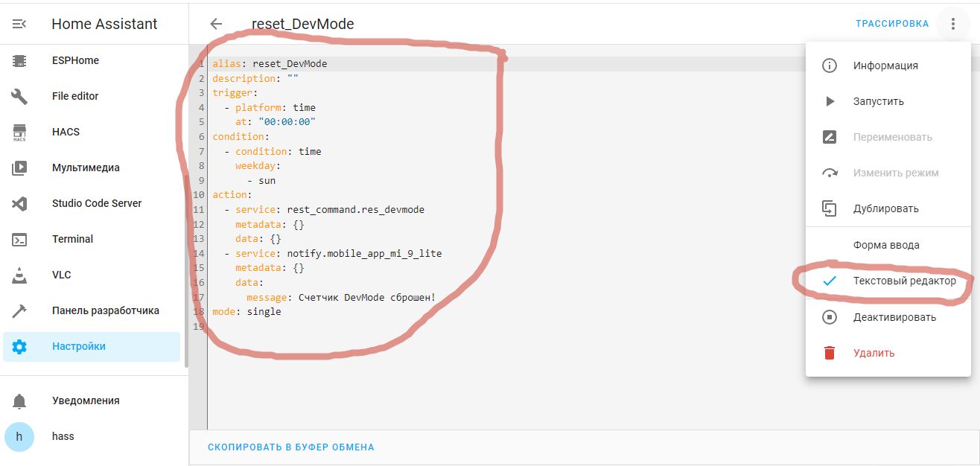This screenshot has width=980, height=466.
Task: Select the checked Текстовый редактор option
Action: pos(904,281)
